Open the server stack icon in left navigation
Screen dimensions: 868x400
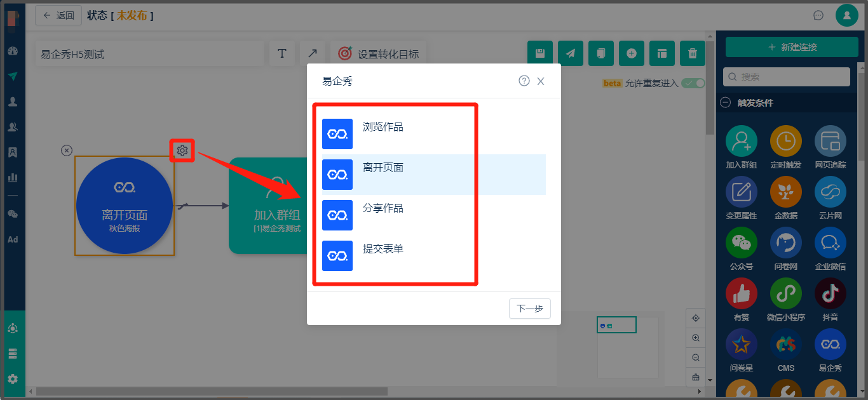tap(13, 354)
